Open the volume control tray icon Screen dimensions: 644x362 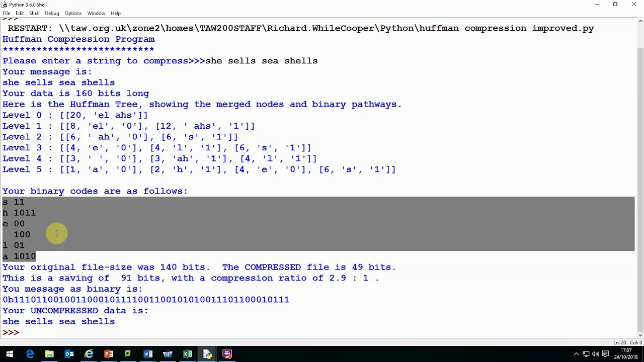(595, 354)
